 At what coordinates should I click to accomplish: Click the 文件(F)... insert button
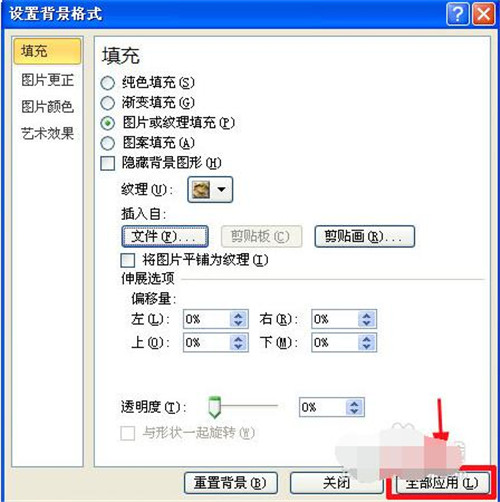pos(165,237)
